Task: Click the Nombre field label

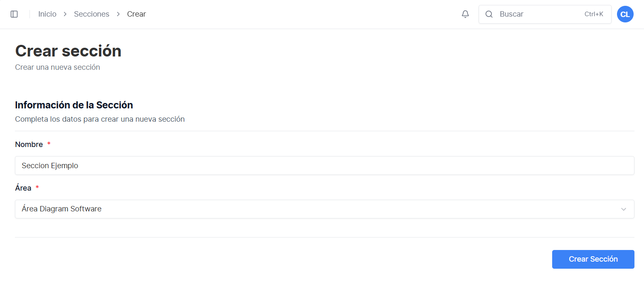Action: point(29,144)
